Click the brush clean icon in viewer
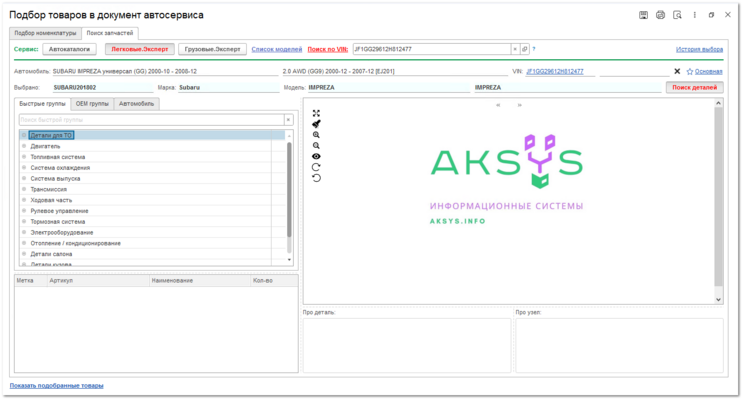Screen dimensions: 743x400 (316, 124)
